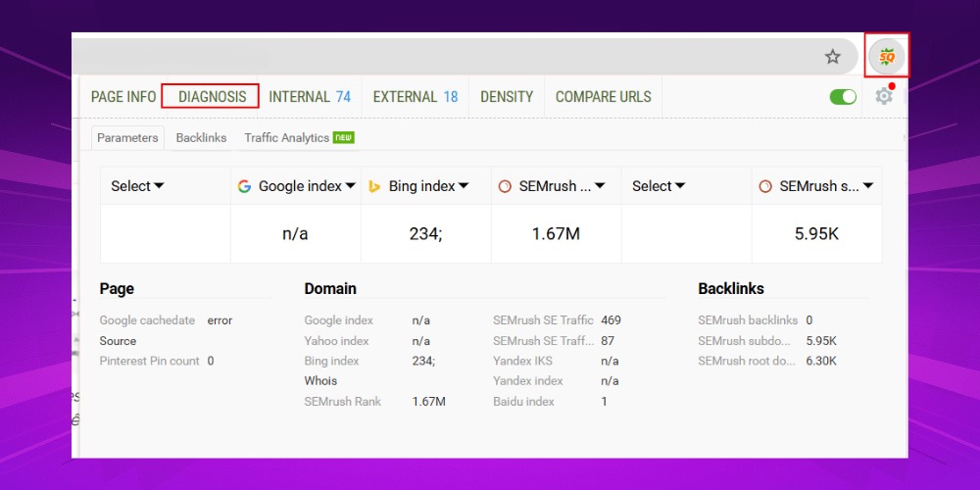Screen dimensions: 980x490
Task: Click the Pinterest Pin count label
Action: (149, 361)
